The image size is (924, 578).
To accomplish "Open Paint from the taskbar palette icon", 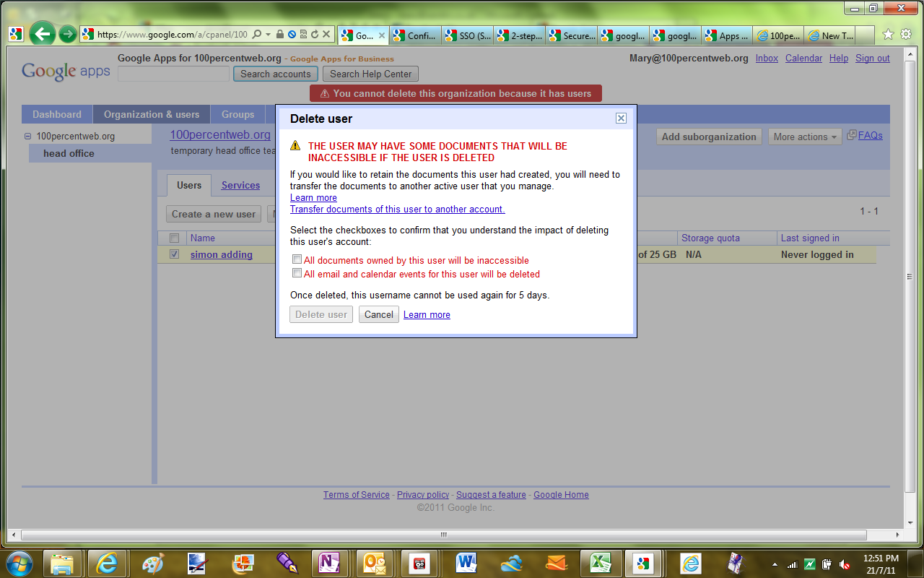I will [x=152, y=564].
